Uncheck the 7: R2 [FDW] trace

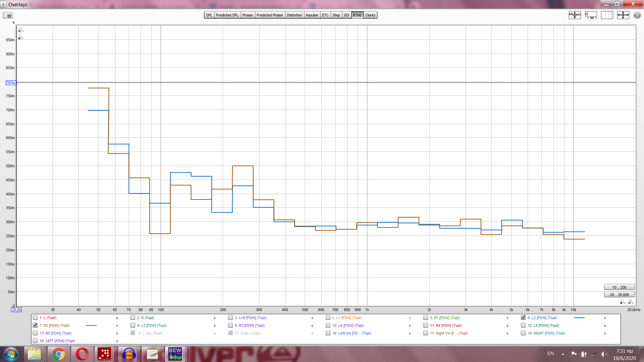tap(35, 325)
